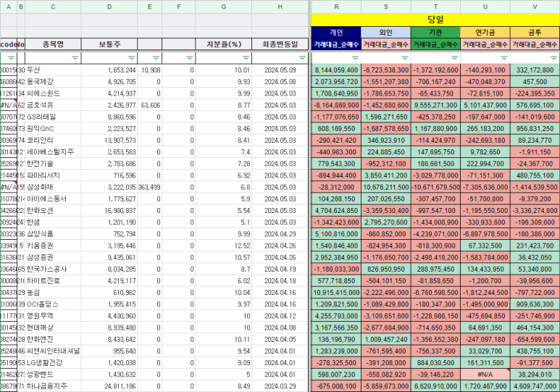Click the 10,676,211,500 cell in 외인 column

pyautogui.click(x=385, y=187)
